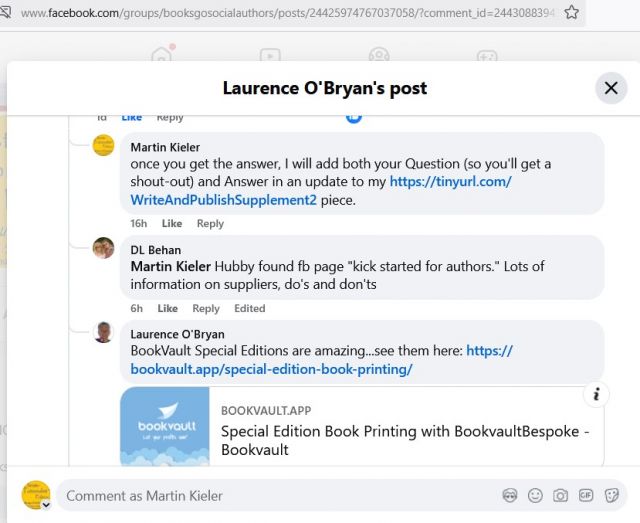This screenshot has height=523, width=640.
Task: Like Martin Kieler's 16h comment
Action: tap(172, 223)
